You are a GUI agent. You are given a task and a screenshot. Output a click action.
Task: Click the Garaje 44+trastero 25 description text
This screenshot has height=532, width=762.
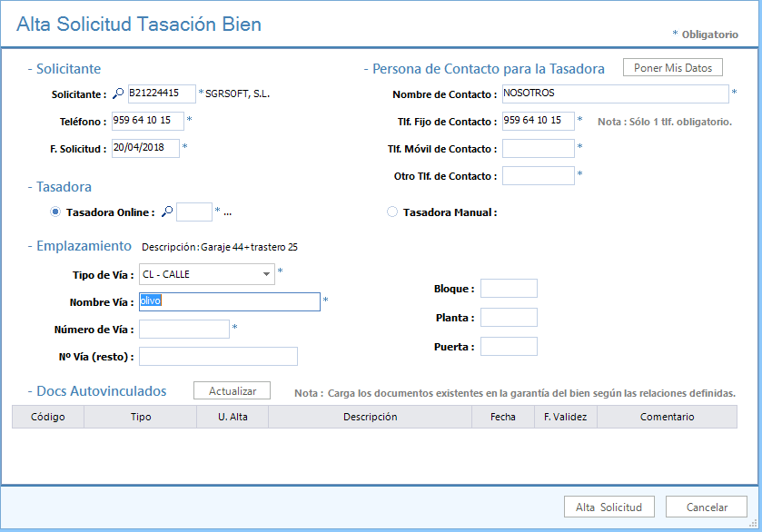pos(249,247)
